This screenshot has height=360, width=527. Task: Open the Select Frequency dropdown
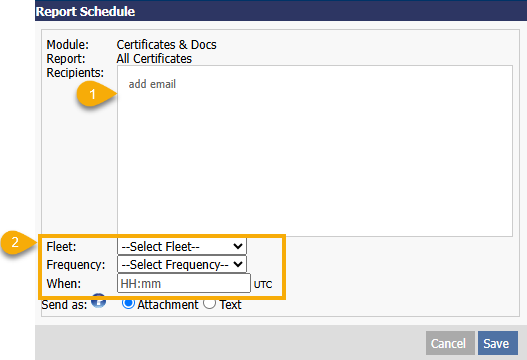(x=182, y=265)
